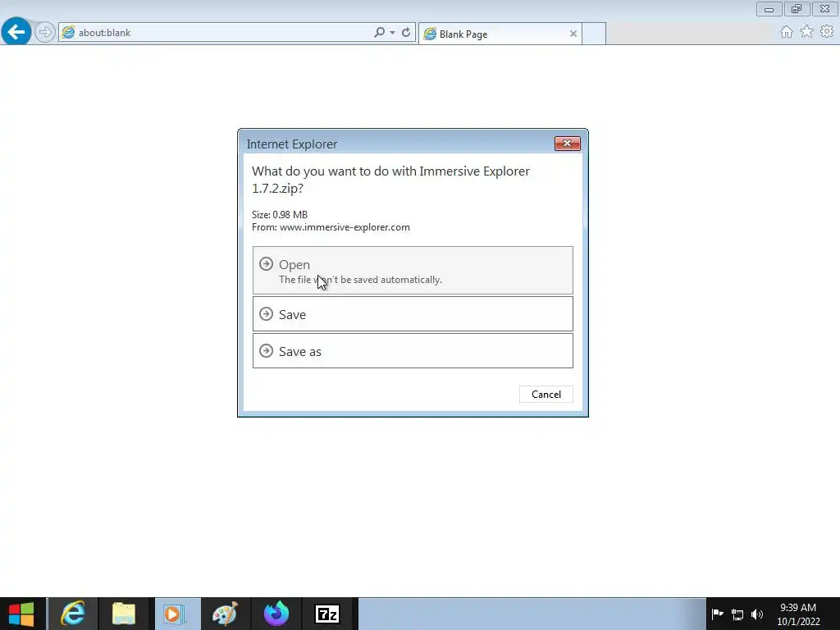Expand the address bar search dropdown arrow
The width and height of the screenshot is (840, 630).
click(x=392, y=33)
